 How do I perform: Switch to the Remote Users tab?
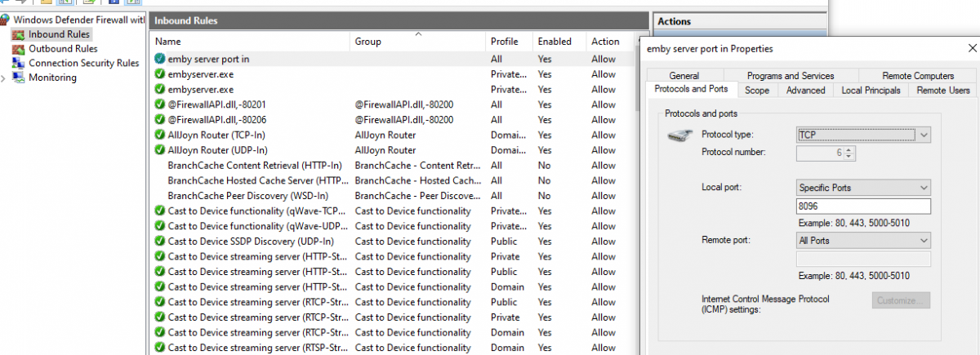(x=943, y=91)
